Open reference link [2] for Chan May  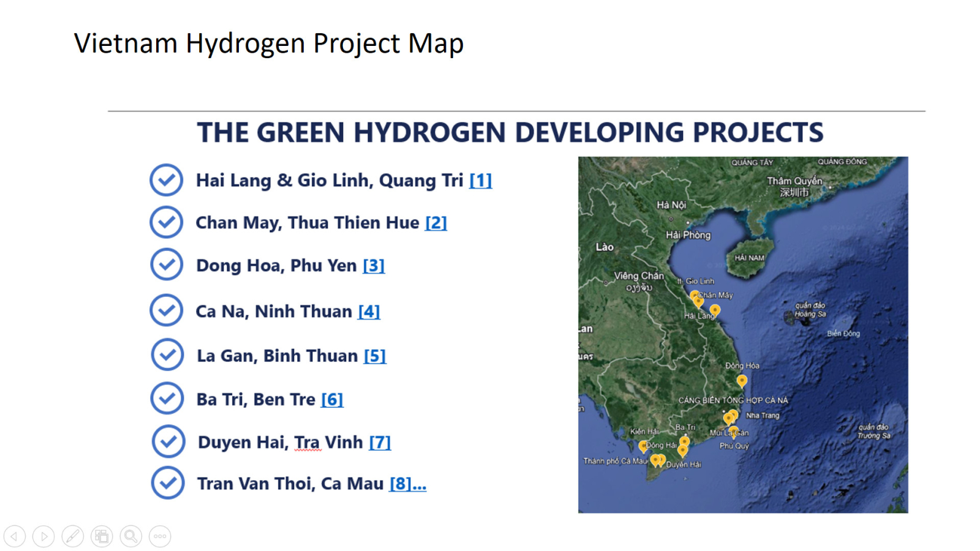pyautogui.click(x=435, y=223)
